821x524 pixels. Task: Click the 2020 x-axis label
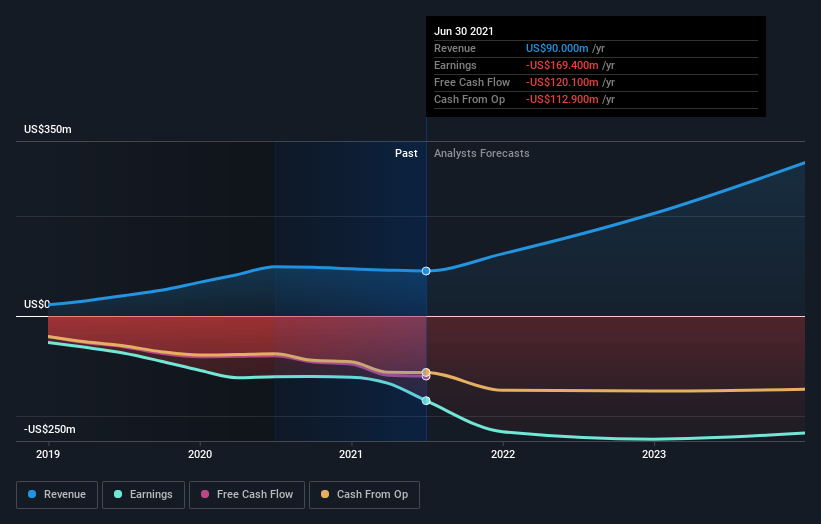(x=200, y=454)
